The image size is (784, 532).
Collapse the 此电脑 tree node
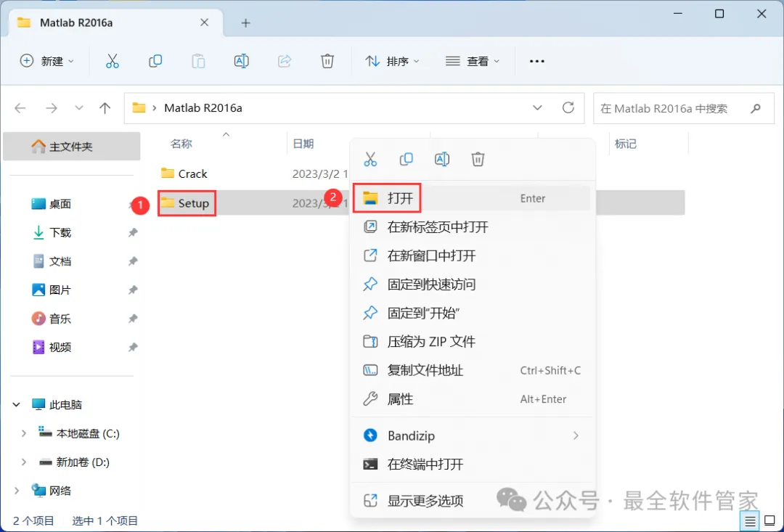click(x=17, y=404)
